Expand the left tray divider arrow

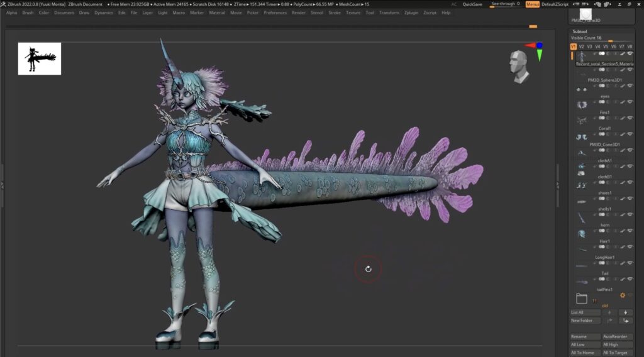[3, 185]
